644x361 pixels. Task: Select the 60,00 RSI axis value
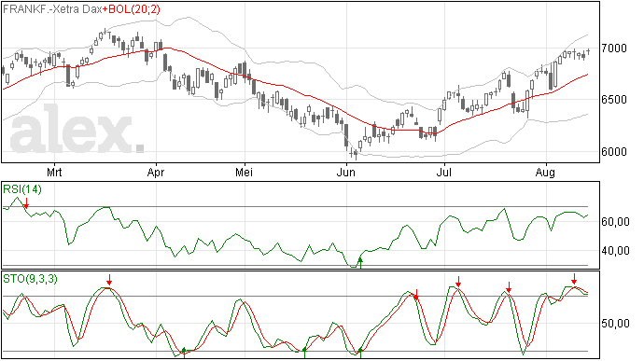point(615,222)
